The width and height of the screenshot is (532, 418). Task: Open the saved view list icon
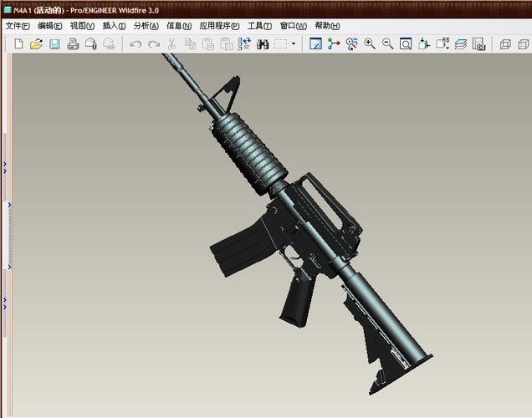442,44
